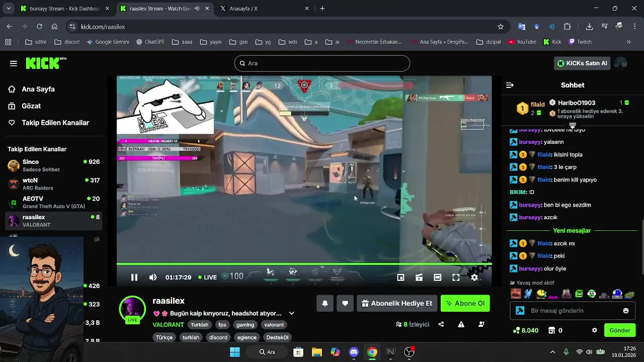This screenshot has height=362, width=644.
Task: Bookmark this page with the star
Action: [500, 27]
